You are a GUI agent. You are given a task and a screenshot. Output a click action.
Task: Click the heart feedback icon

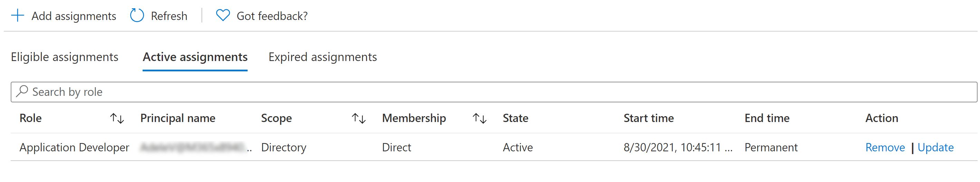(x=222, y=16)
